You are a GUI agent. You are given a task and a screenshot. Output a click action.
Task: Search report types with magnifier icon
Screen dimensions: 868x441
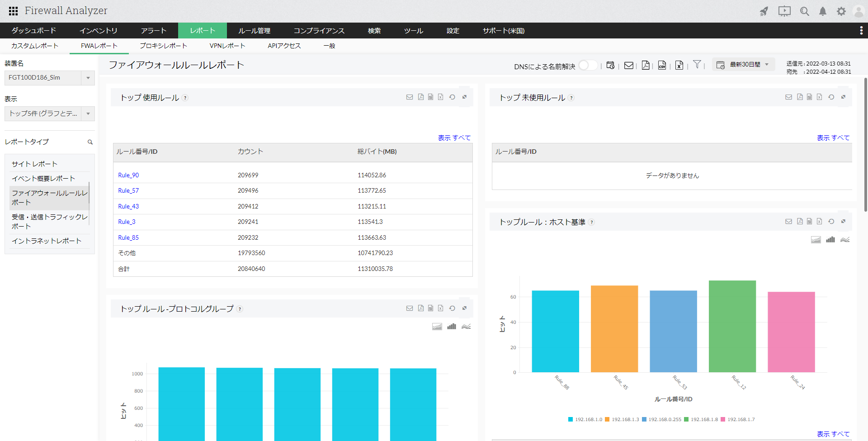90,142
